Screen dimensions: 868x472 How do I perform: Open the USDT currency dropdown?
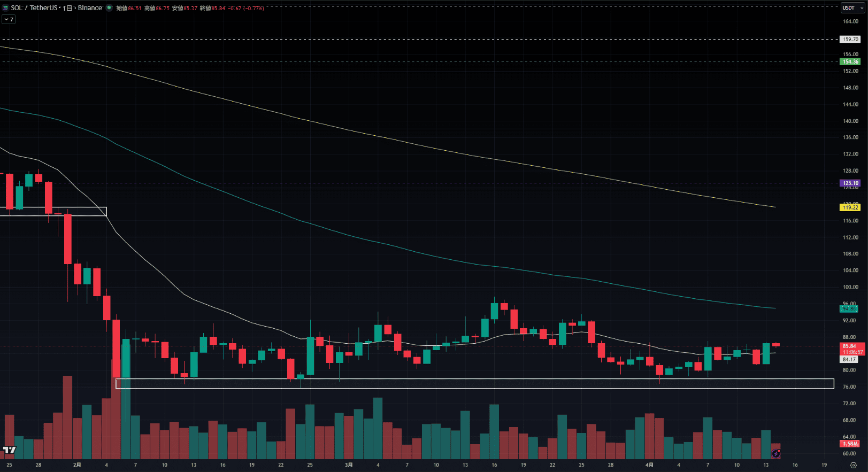coord(850,7)
